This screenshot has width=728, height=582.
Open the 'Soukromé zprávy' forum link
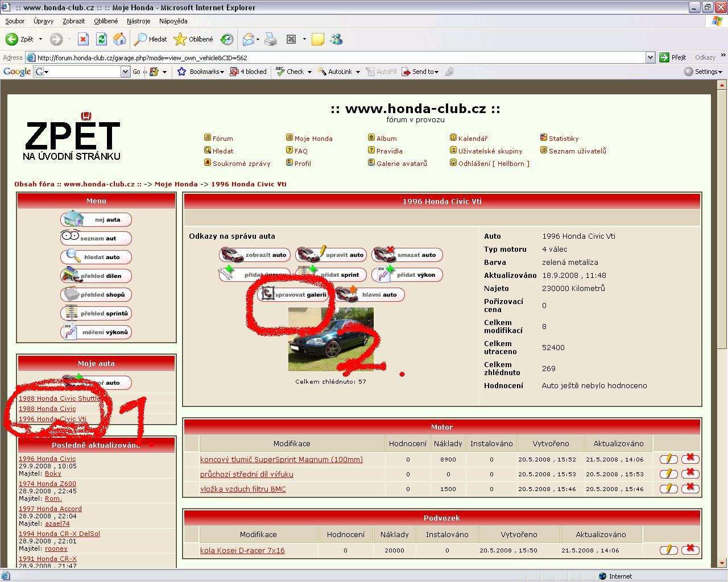(241, 164)
